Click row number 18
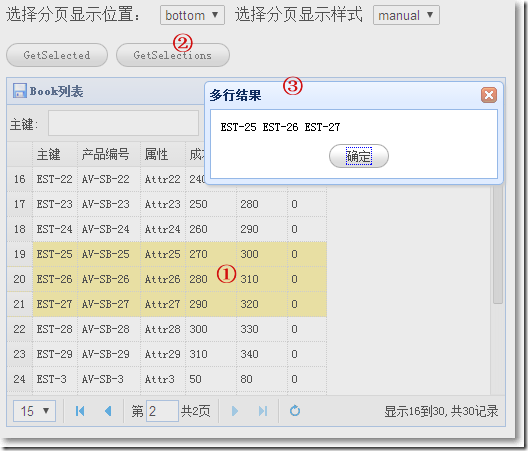 coord(19,229)
